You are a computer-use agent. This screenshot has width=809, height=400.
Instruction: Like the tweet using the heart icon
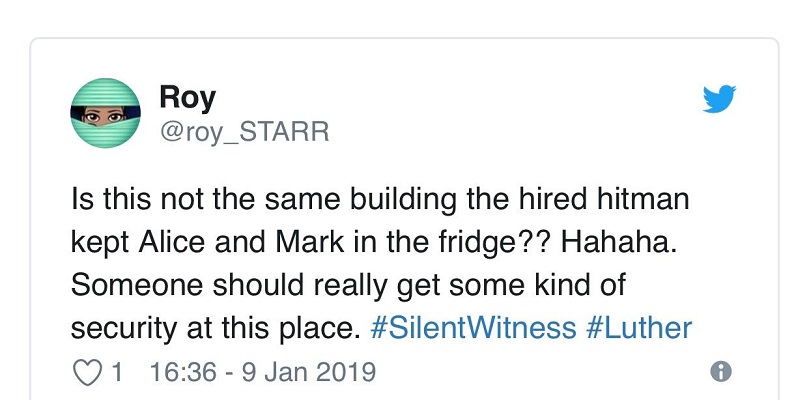(x=87, y=373)
